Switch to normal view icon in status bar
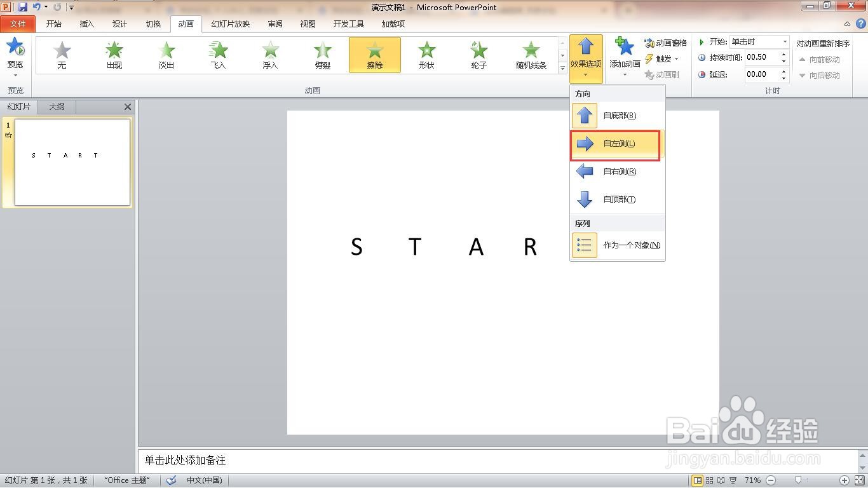Screen dimensions: 868x488 698,480
